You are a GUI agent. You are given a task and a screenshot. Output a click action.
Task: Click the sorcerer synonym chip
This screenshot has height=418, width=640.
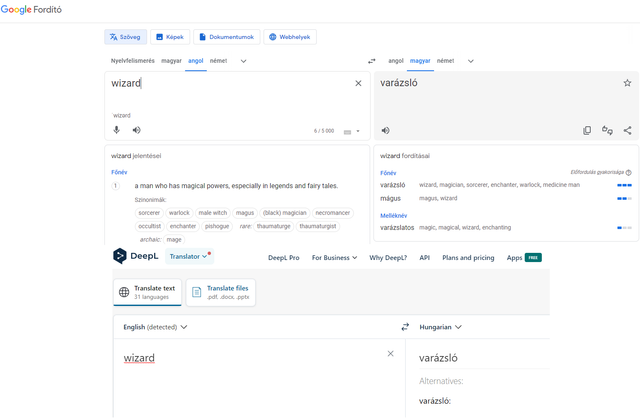[149, 213]
